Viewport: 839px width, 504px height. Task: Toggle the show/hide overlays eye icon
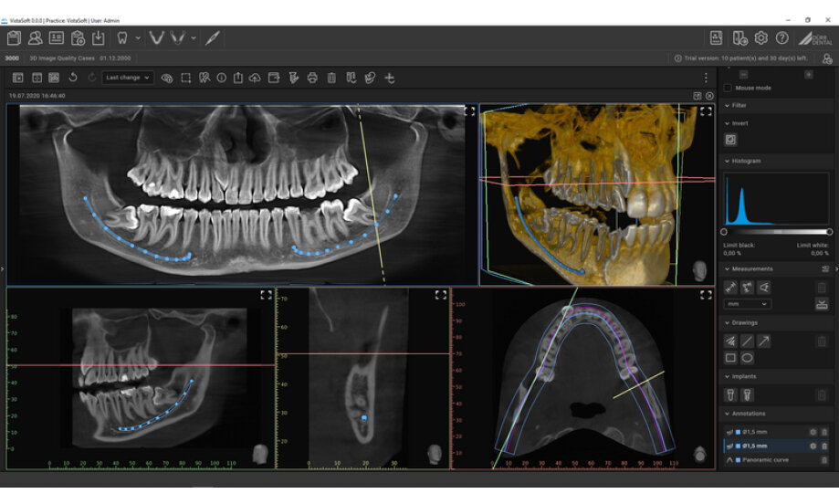[x=167, y=78]
